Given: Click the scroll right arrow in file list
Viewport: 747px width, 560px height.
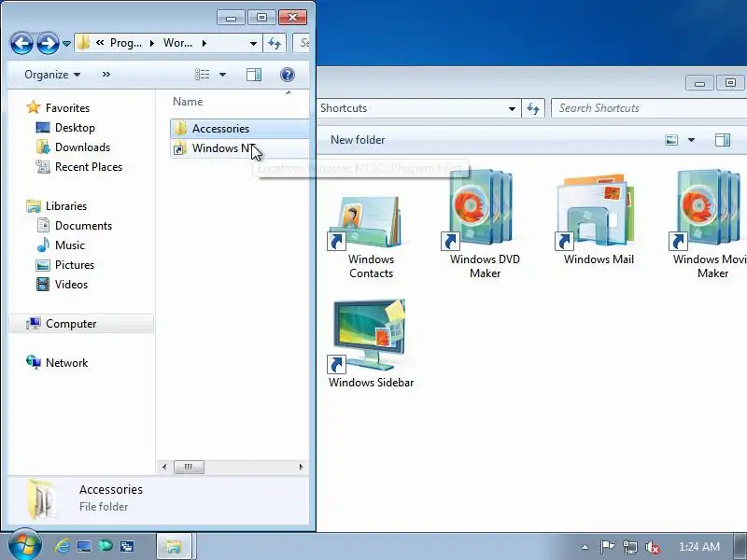Looking at the screenshot, I should (x=301, y=467).
